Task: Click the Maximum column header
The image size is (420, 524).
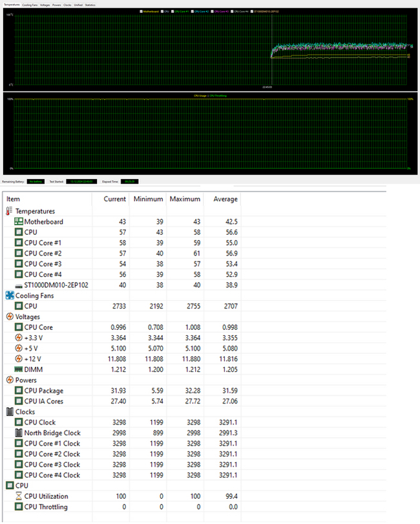Action: point(184,199)
